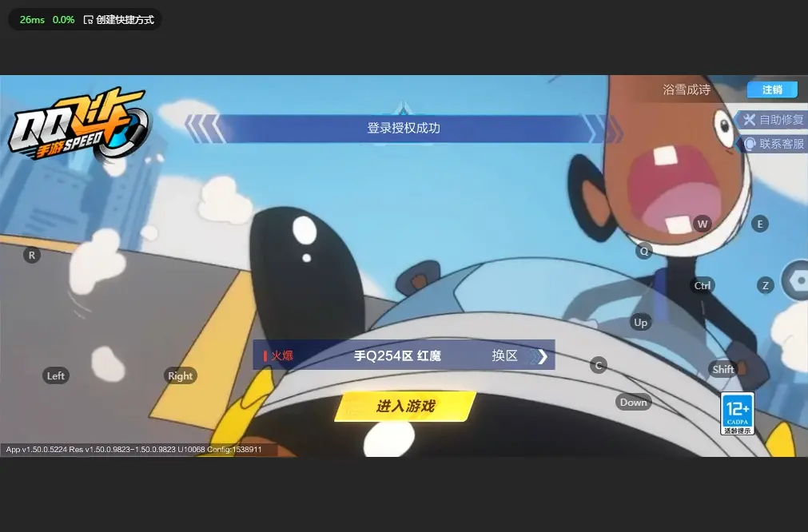Tap the W key overlay
This screenshot has height=532, width=808.
point(703,224)
